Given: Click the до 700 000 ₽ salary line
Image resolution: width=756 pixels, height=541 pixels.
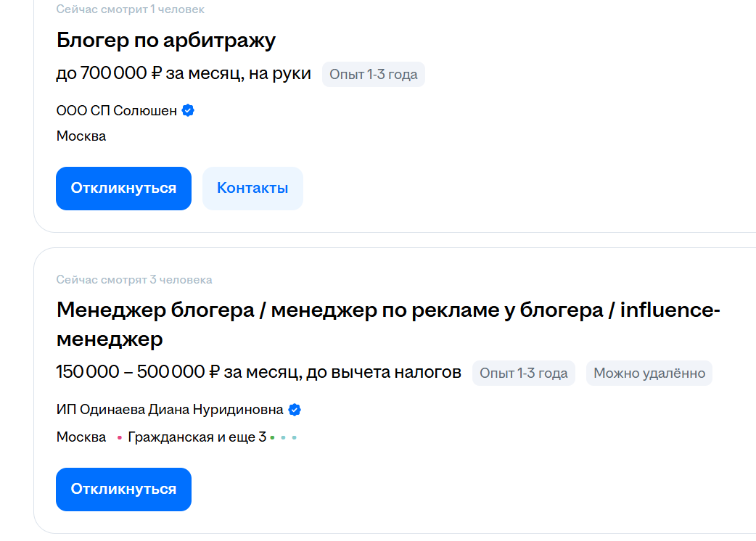Looking at the screenshot, I should pyautogui.click(x=184, y=74).
